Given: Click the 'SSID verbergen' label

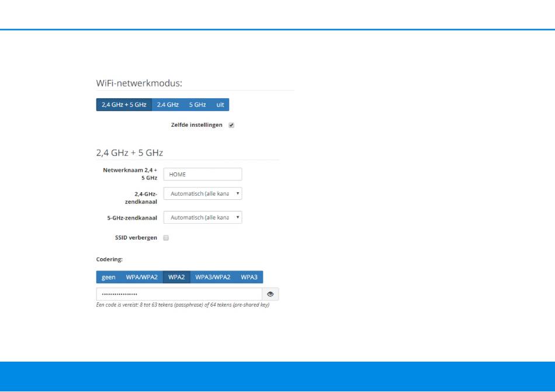Looking at the screenshot, I should 136,238.
